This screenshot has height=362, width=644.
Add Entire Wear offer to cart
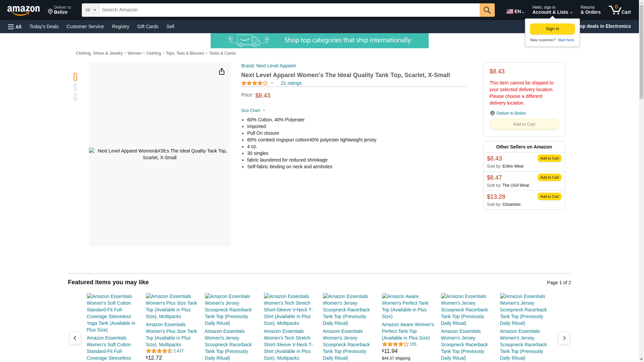click(x=549, y=158)
